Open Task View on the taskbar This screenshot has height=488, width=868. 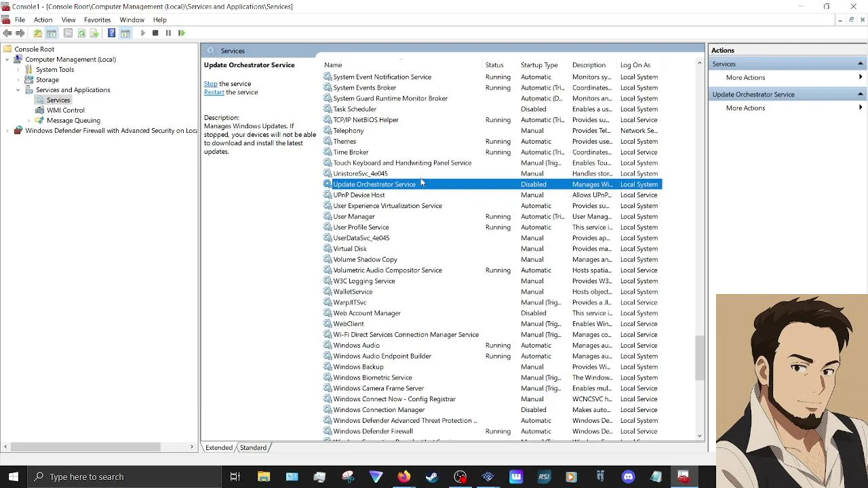click(235, 476)
